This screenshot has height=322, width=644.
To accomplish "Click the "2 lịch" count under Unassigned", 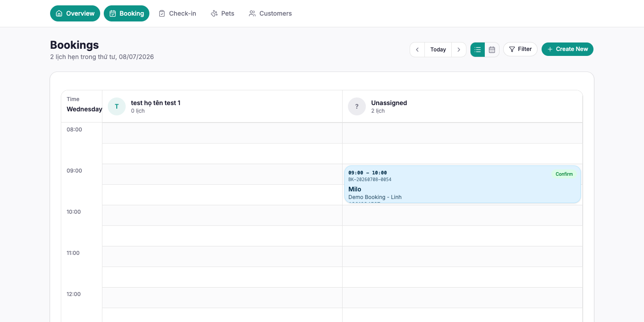I will point(378,111).
